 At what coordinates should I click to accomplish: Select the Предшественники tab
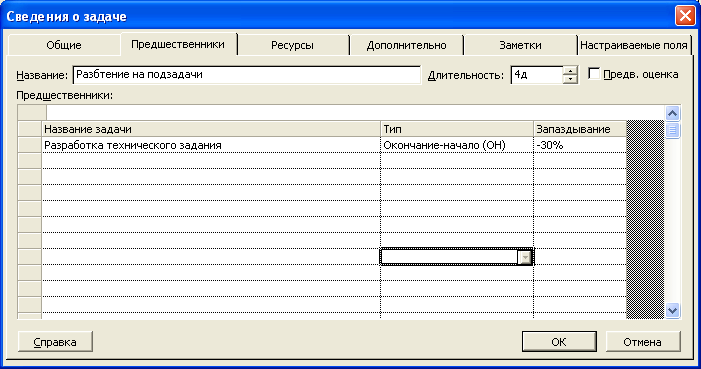(x=178, y=44)
